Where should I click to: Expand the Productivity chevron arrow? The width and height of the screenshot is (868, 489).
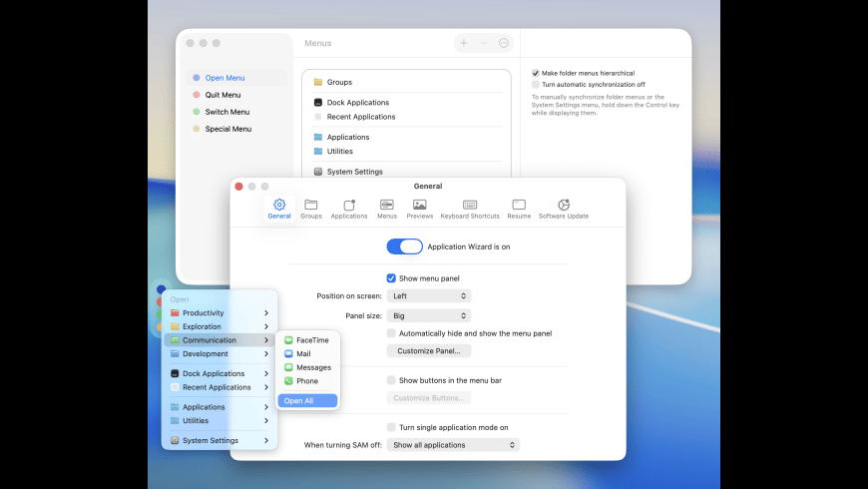266,313
